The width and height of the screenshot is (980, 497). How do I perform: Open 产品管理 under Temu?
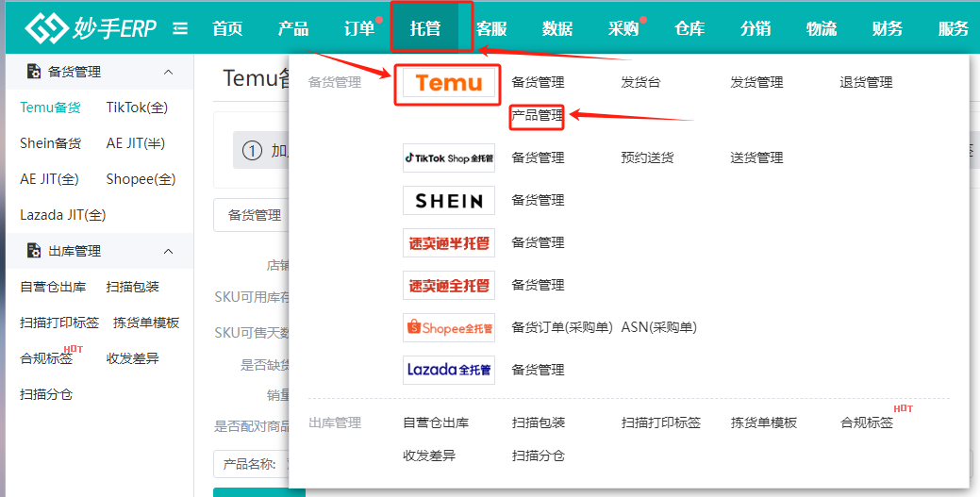[x=538, y=116]
